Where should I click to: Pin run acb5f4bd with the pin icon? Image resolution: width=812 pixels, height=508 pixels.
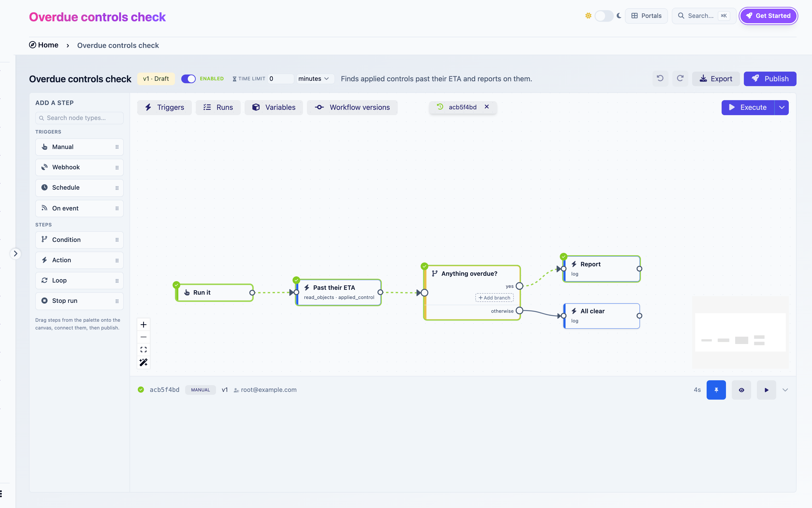point(716,390)
